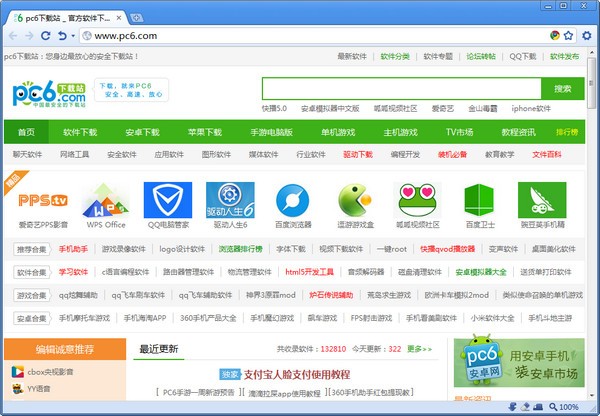
Task: Click the 推荐合集 label button
Action: pyautogui.click(x=32, y=250)
